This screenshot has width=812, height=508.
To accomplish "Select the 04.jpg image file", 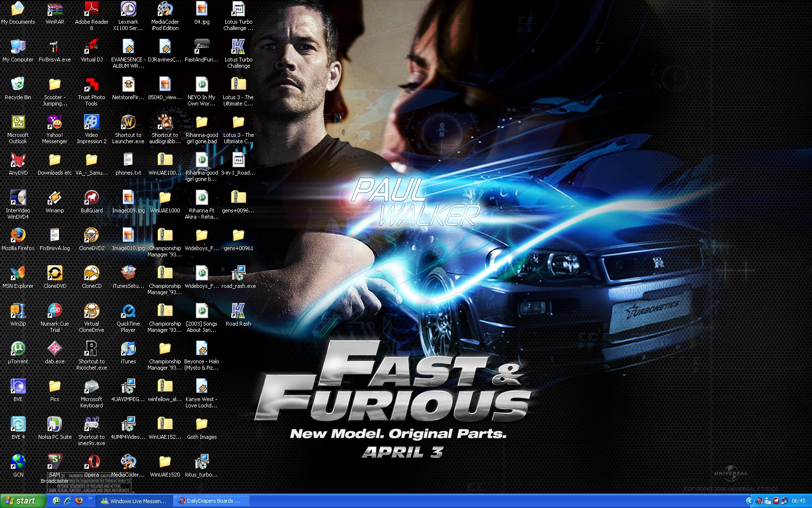I will (x=202, y=14).
